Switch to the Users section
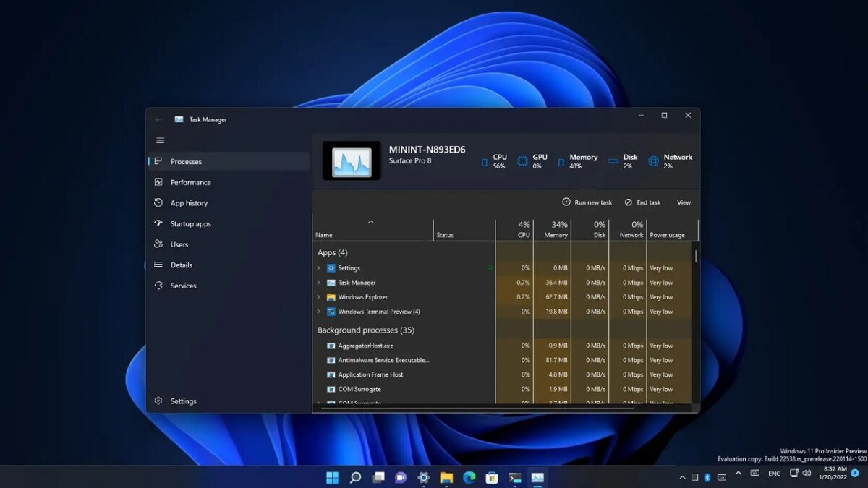The width and height of the screenshot is (868, 488). pos(180,244)
